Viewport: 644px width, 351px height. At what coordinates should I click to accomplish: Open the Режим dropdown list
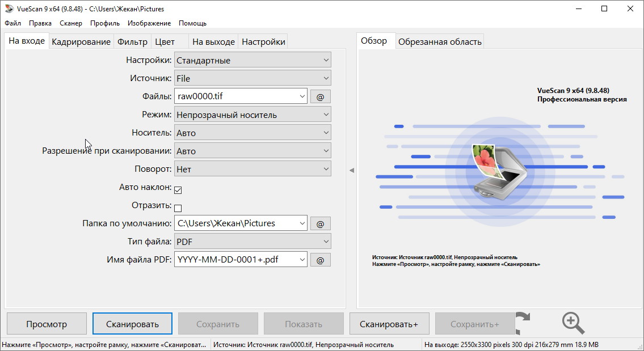click(x=252, y=115)
